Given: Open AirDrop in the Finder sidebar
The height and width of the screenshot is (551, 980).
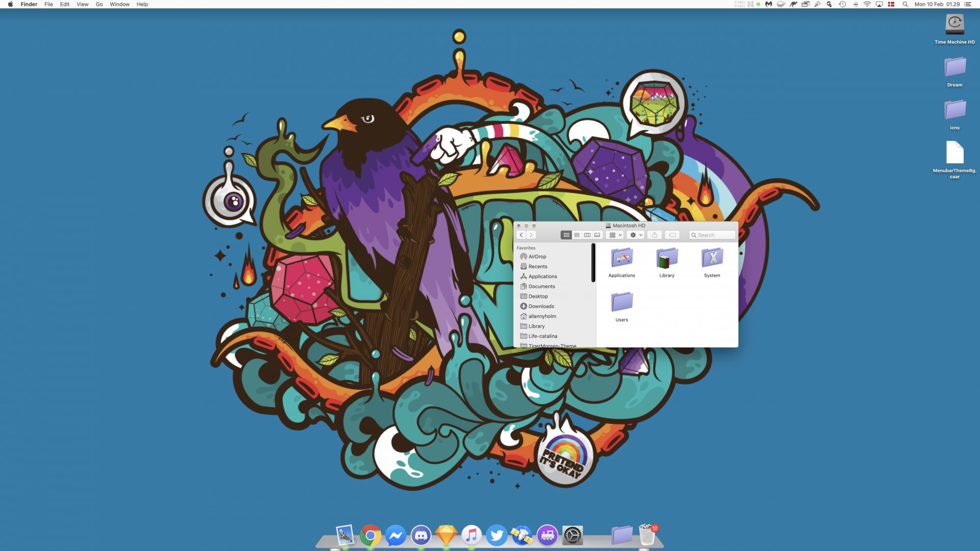Looking at the screenshot, I should click(537, 257).
